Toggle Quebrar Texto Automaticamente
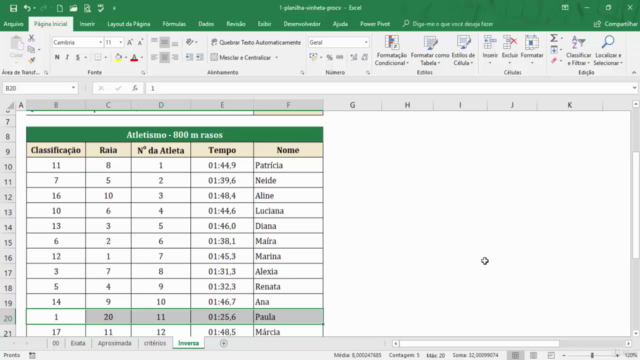Viewport: 640px width, 360px height. (x=256, y=42)
